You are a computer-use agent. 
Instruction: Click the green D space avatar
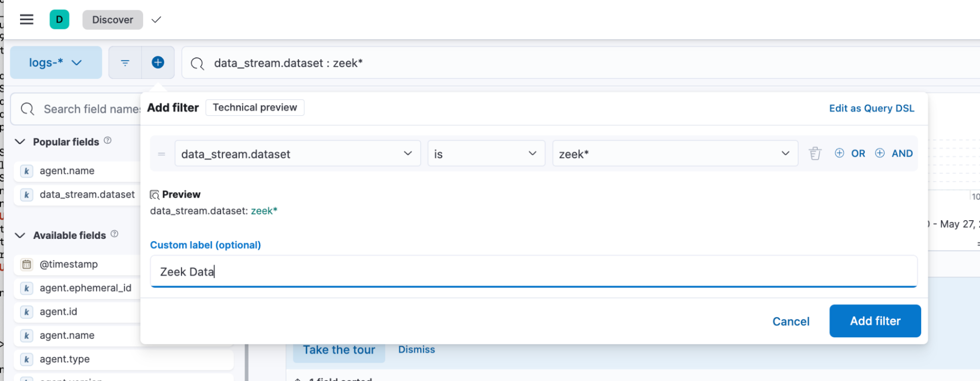(59, 20)
